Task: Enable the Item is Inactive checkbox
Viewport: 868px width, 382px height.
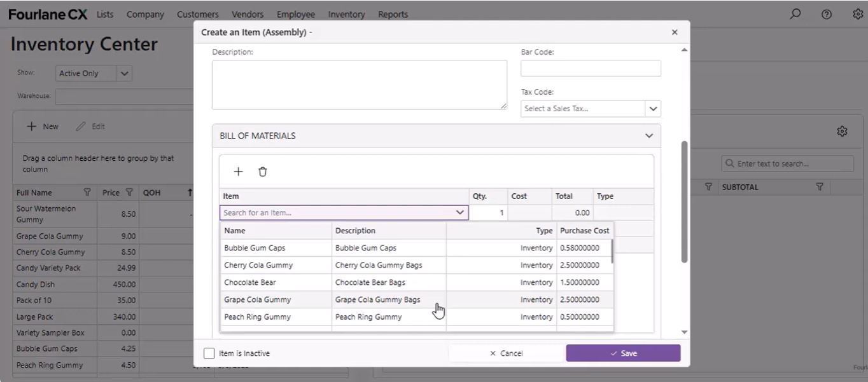Action: tap(209, 353)
